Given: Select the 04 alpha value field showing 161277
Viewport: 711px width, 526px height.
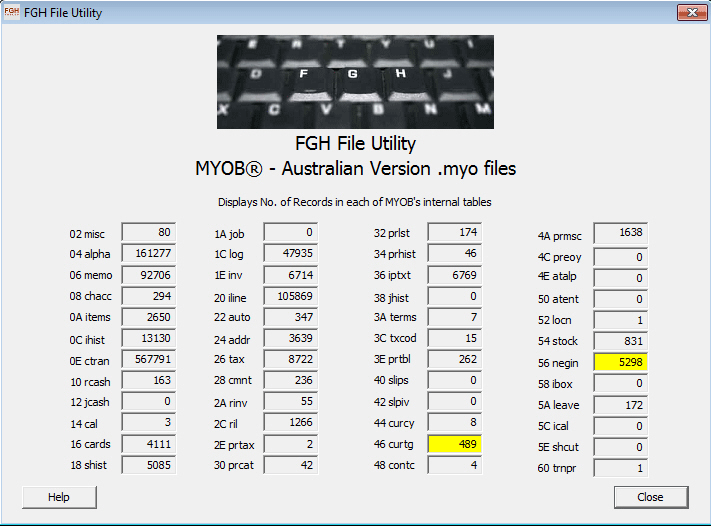Looking at the screenshot, I should pyautogui.click(x=148, y=253).
